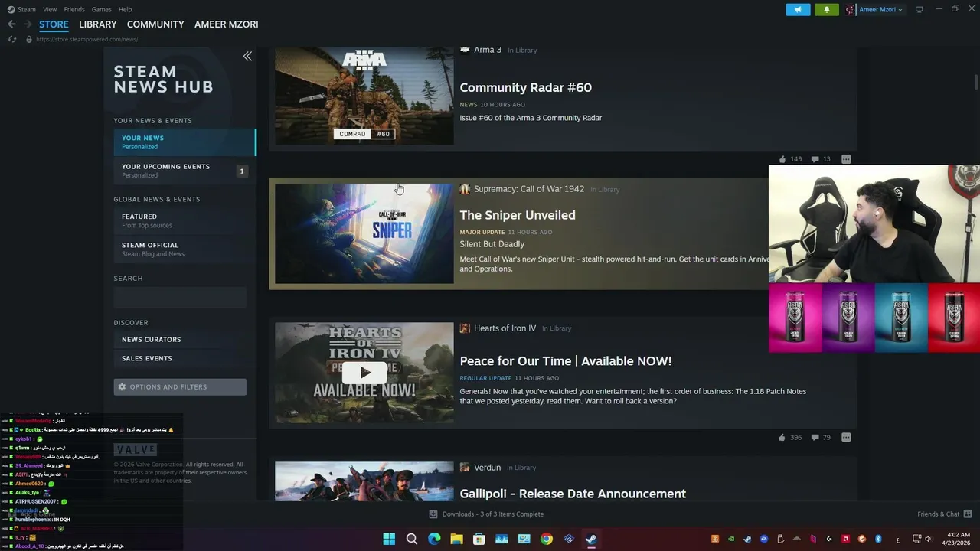The width and height of the screenshot is (980, 551).
Task: Open the Games menu
Action: tap(101, 9)
